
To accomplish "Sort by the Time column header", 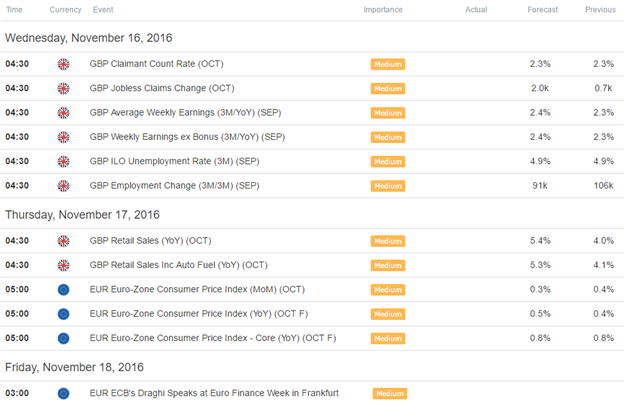I will [x=14, y=10].
